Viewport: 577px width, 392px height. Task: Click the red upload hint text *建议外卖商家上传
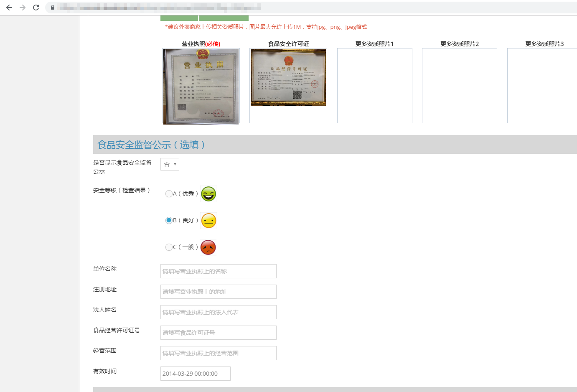tap(266, 27)
